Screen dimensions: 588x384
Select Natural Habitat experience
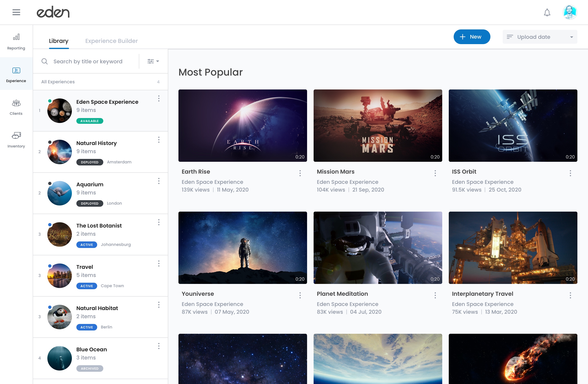(100, 317)
